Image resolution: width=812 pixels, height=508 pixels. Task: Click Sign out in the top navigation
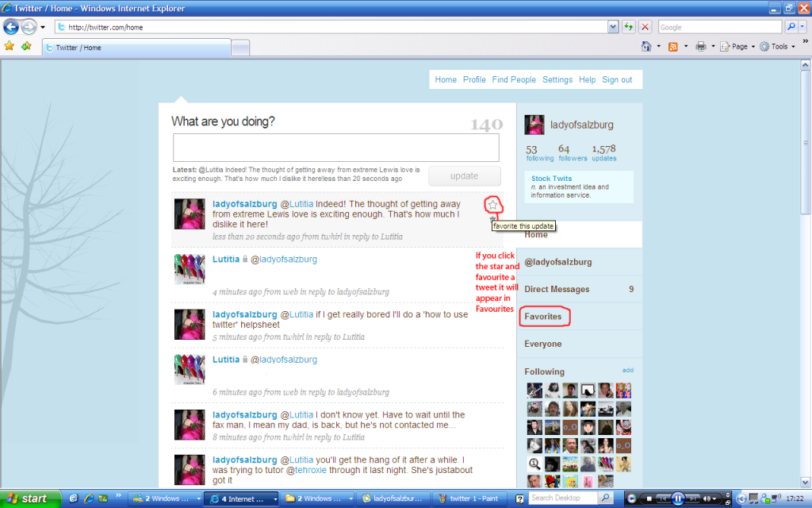click(617, 80)
